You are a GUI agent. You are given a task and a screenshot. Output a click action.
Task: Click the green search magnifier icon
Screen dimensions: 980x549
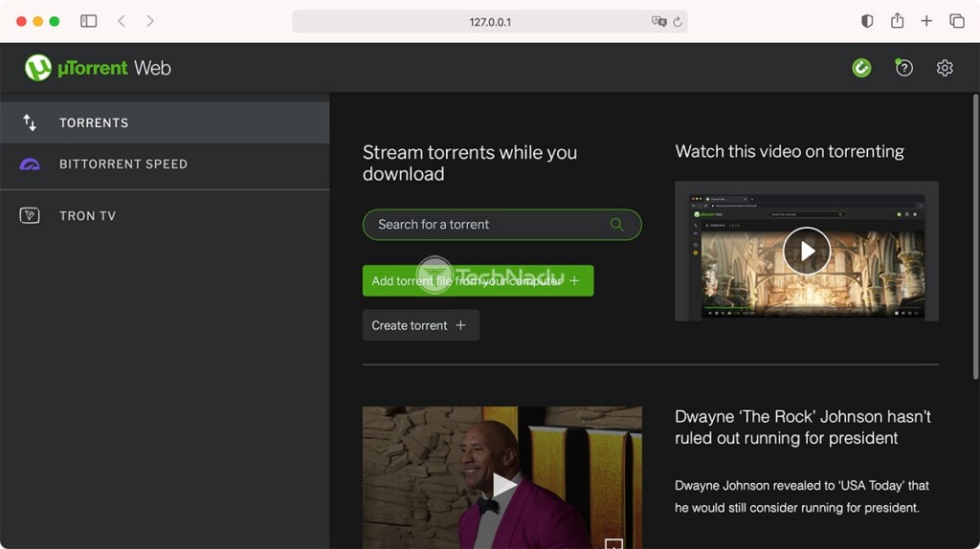tap(617, 224)
